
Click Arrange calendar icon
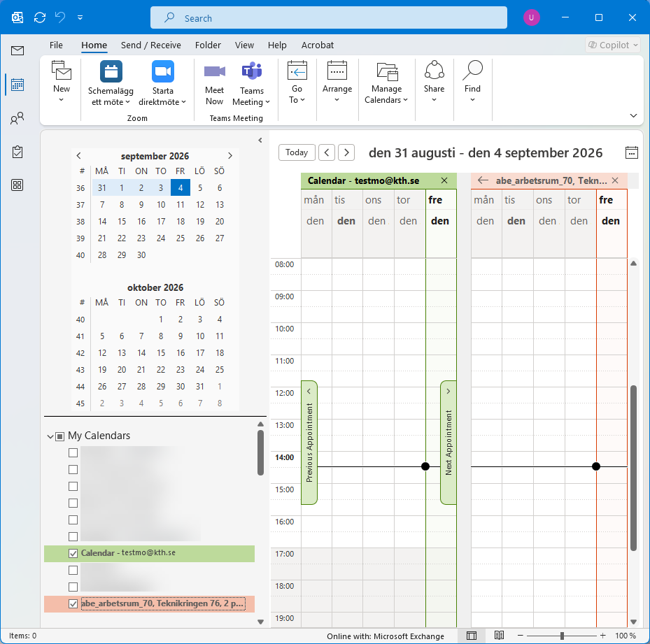pos(337,71)
